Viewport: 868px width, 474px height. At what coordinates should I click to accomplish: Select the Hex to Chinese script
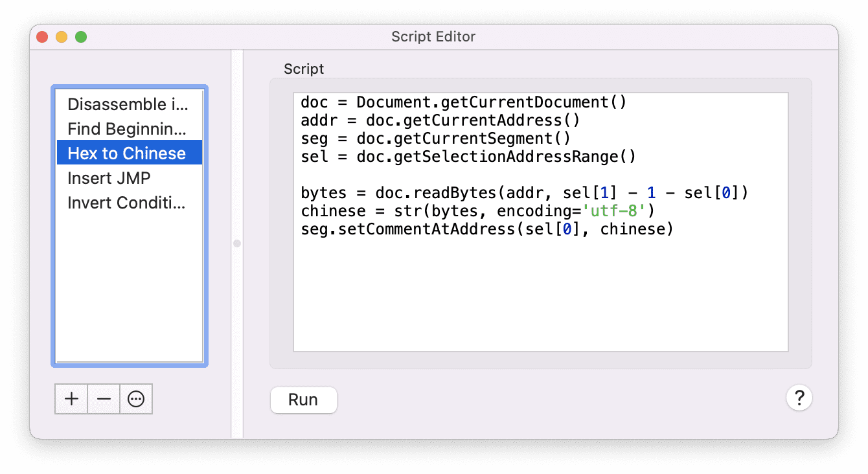coord(130,153)
